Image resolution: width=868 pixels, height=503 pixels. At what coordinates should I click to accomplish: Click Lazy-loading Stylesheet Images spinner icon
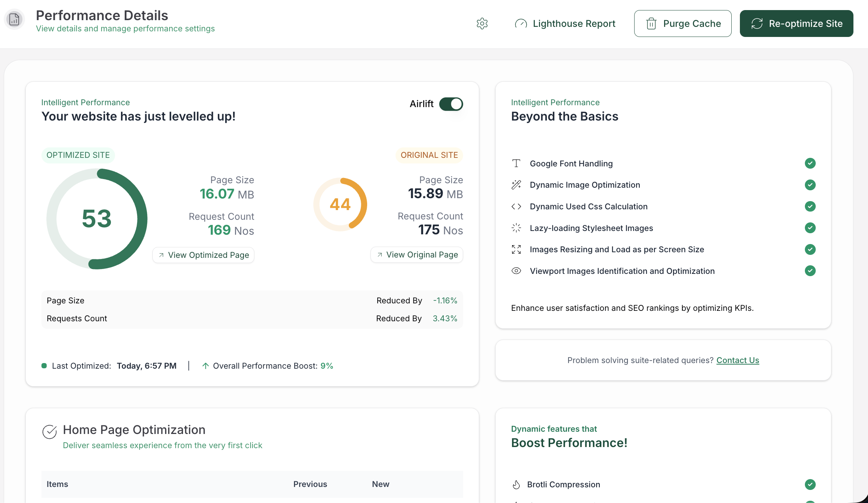point(516,228)
